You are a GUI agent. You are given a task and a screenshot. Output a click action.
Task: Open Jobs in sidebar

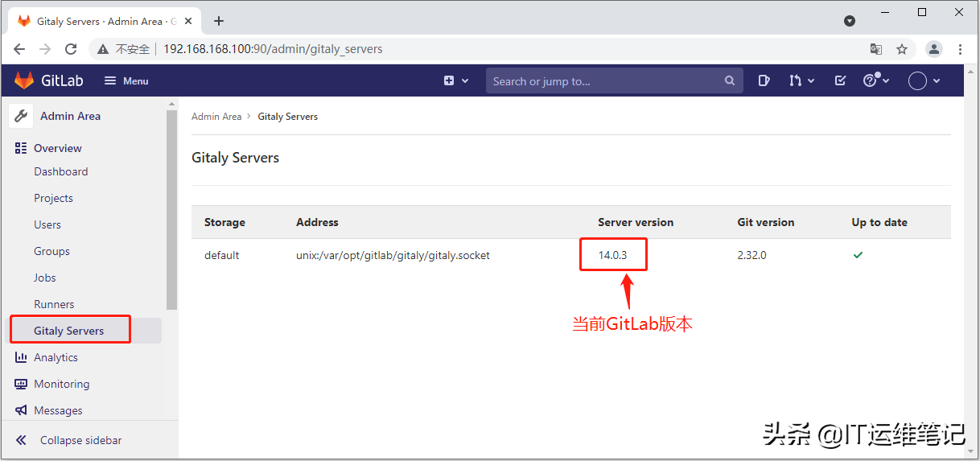pos(45,278)
